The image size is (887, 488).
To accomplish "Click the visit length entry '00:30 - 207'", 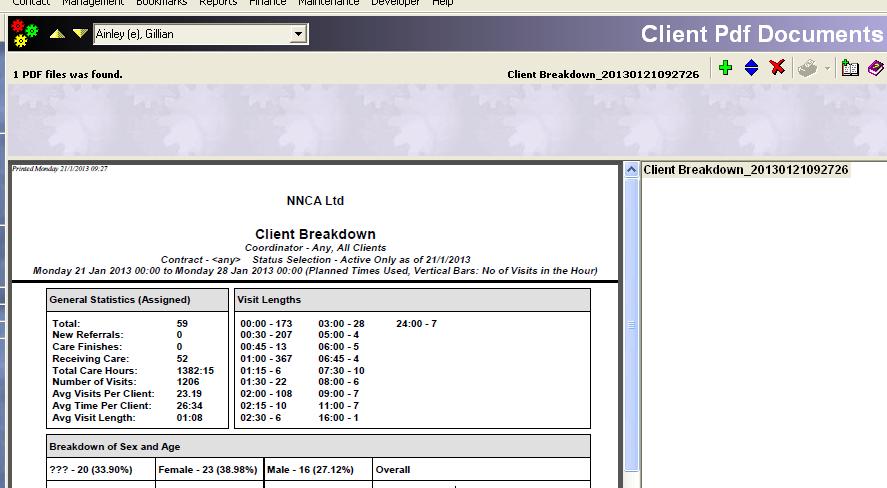I will (x=266, y=335).
